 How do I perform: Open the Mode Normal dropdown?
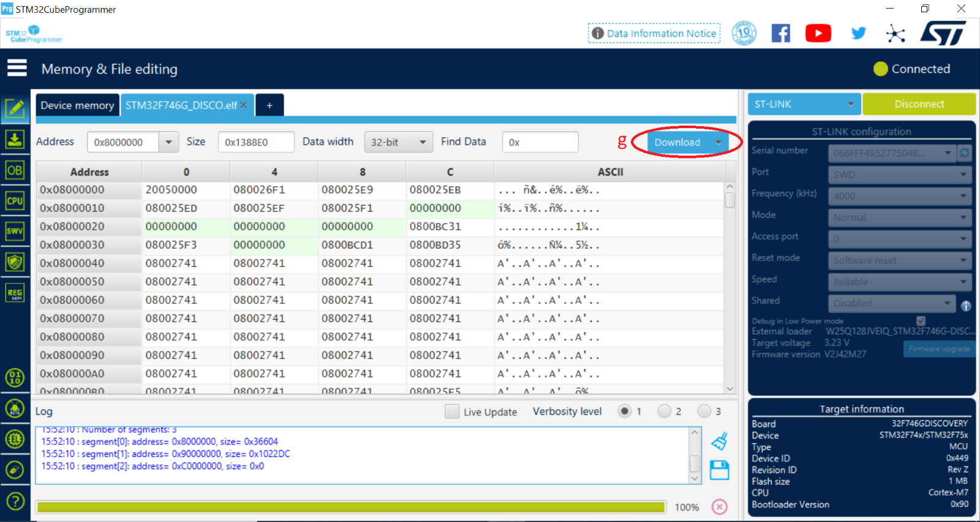coord(900,217)
